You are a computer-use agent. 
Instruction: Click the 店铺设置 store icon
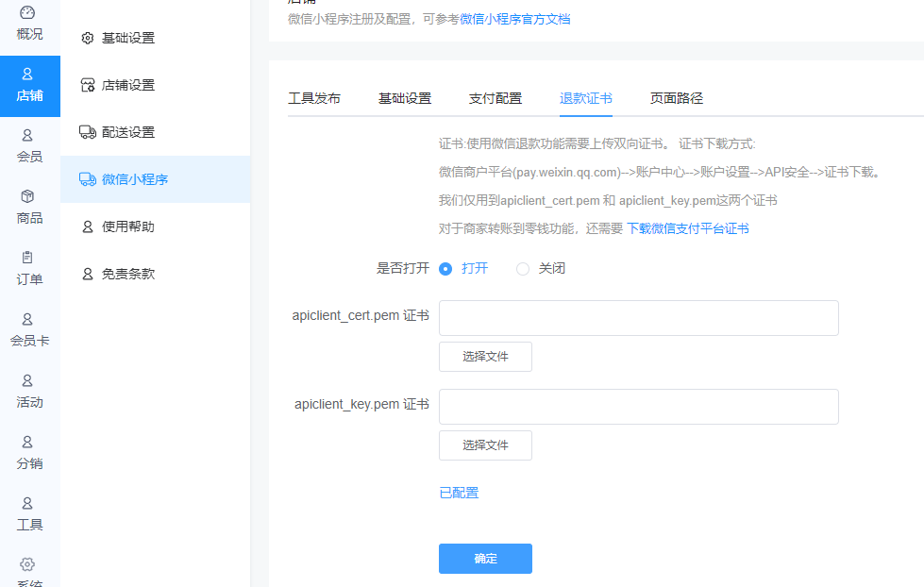[x=87, y=85]
